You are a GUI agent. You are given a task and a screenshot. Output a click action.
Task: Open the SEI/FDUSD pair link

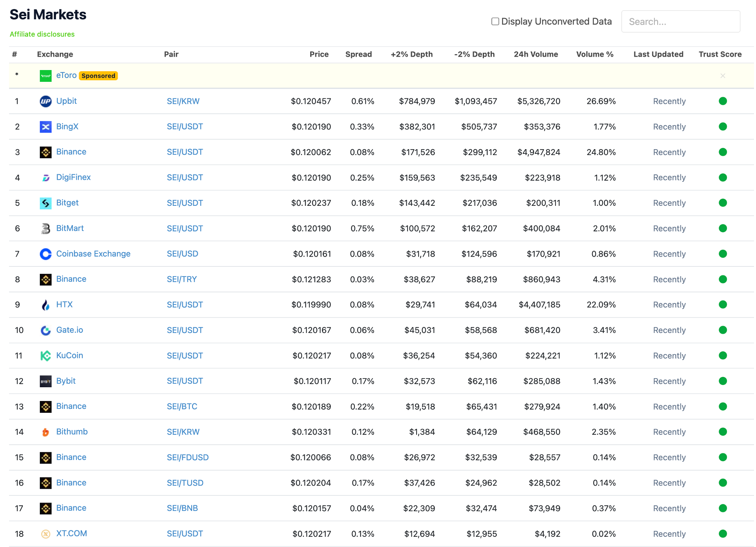click(x=187, y=457)
